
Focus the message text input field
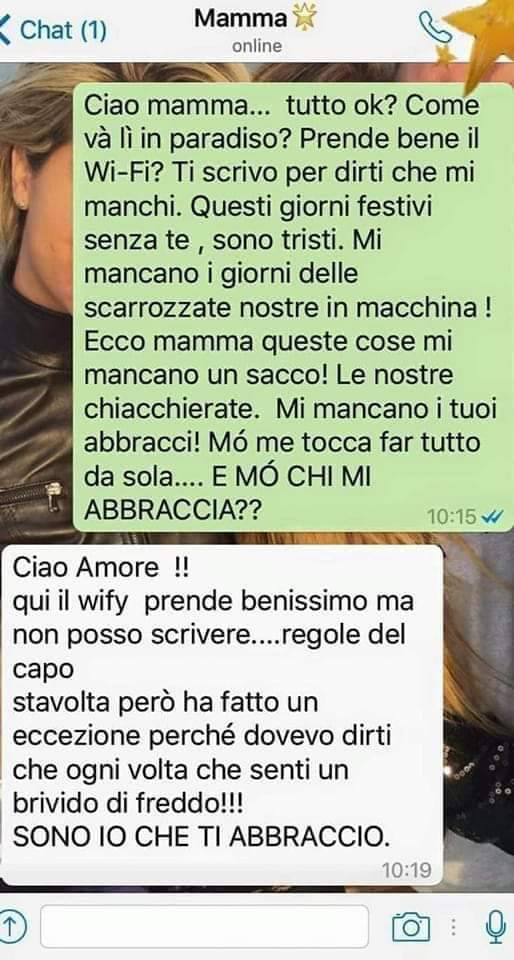(x=204, y=926)
